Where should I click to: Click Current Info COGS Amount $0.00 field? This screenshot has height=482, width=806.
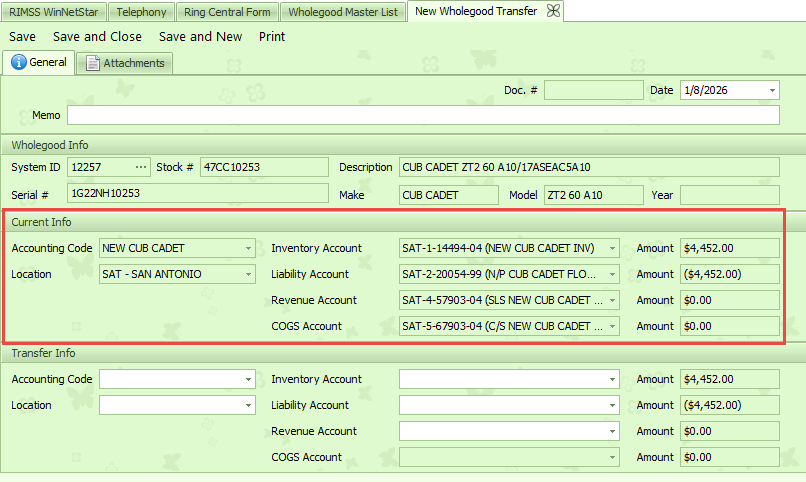(730, 326)
